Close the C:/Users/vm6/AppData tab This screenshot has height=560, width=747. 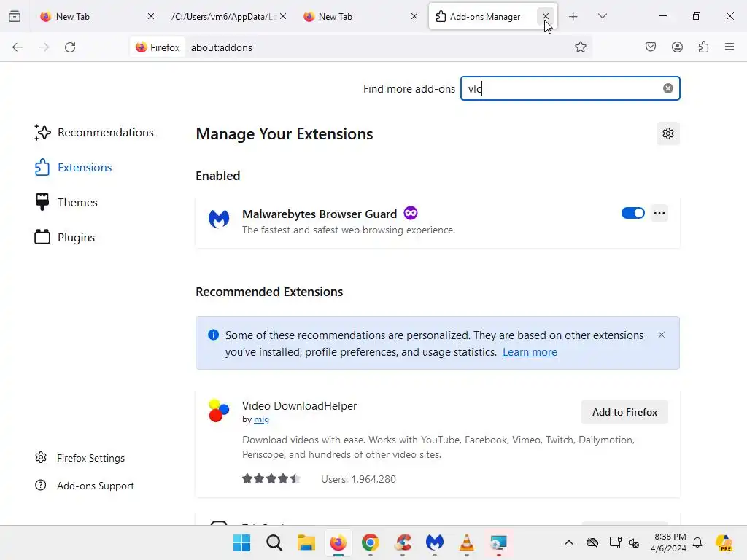283,16
